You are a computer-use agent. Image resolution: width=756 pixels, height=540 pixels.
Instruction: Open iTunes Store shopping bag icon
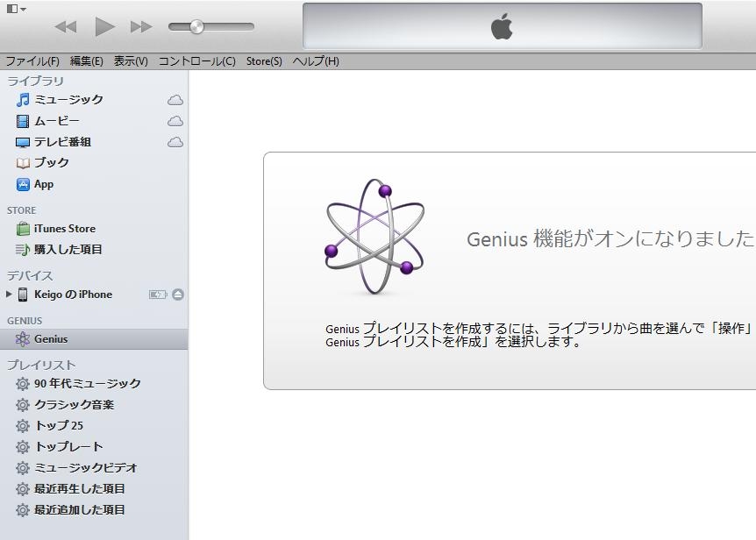[23, 228]
